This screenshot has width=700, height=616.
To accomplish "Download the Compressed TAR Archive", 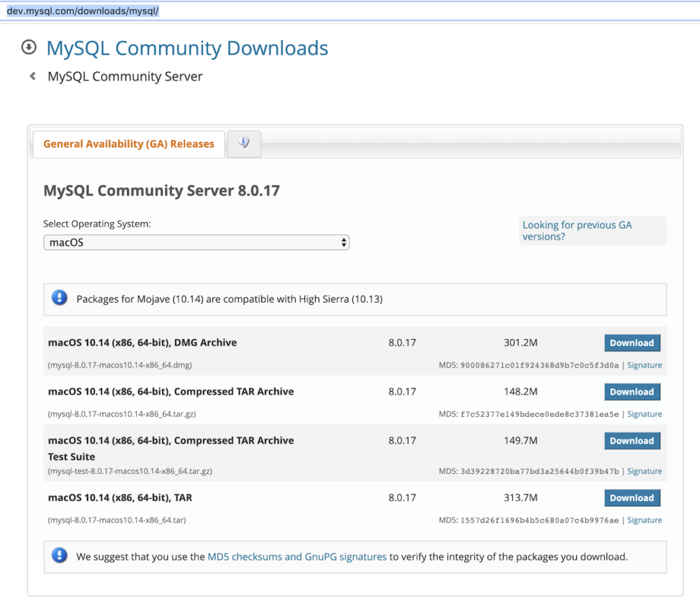I will [632, 391].
